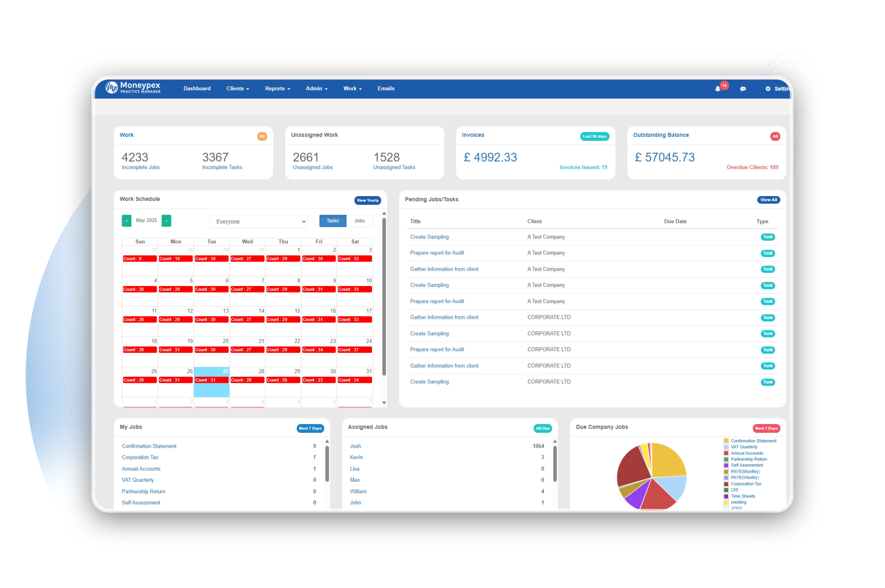The width and height of the screenshot is (885, 588).
Task: Toggle the All filter on Work card
Action: (x=262, y=136)
